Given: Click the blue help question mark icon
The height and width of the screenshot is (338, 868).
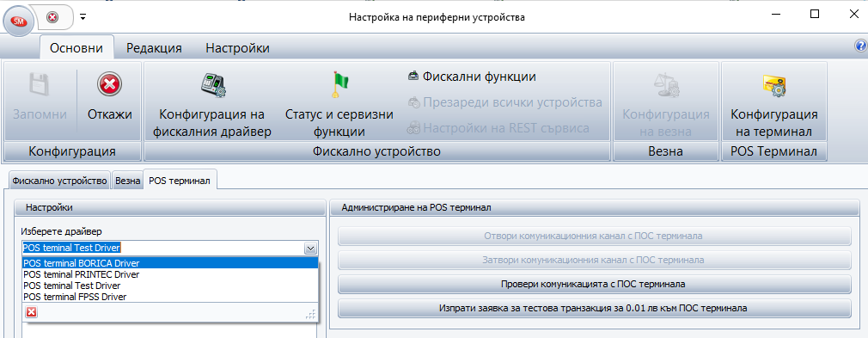Looking at the screenshot, I should (x=861, y=46).
